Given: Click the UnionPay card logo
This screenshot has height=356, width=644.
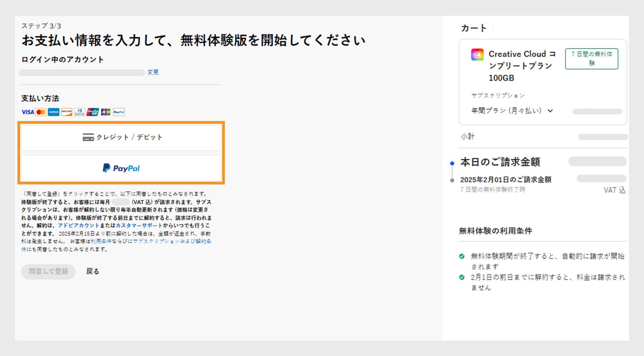Looking at the screenshot, I should pos(93,112).
